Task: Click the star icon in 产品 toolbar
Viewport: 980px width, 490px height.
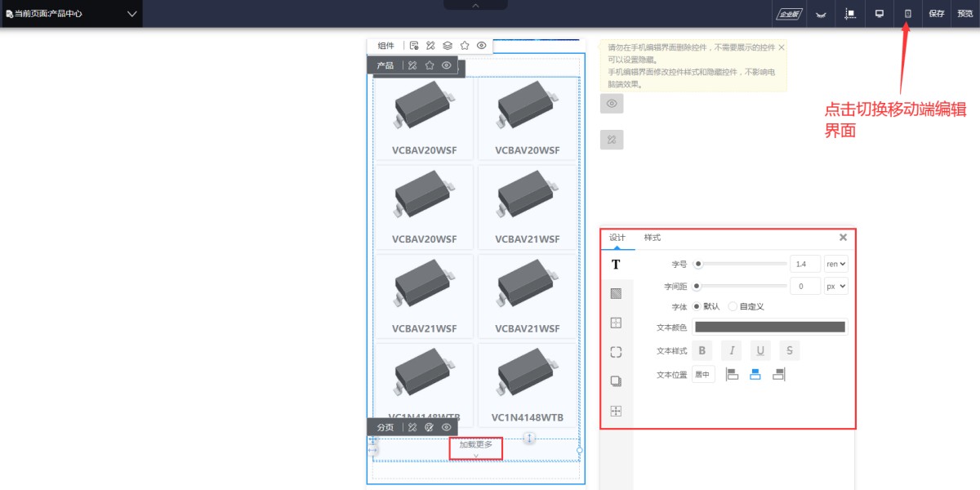Action: [x=430, y=65]
